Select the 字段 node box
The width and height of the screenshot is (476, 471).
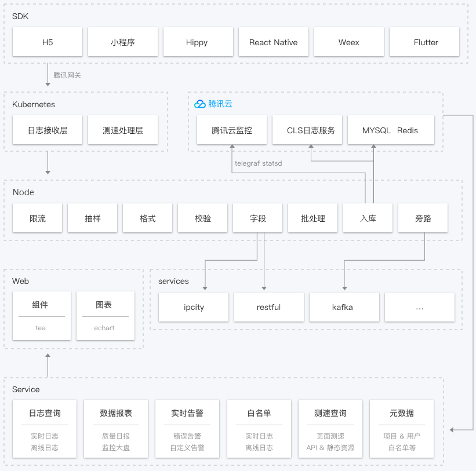click(258, 218)
